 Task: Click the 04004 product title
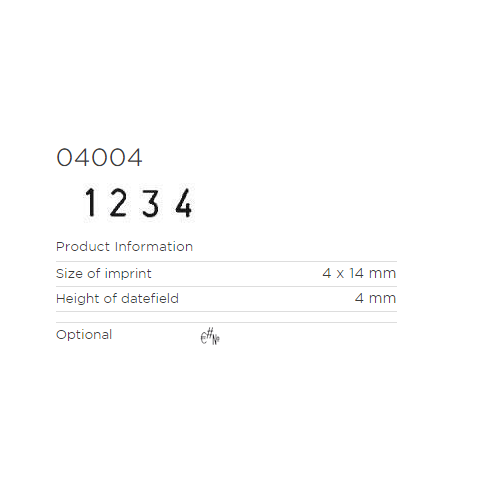click(99, 157)
